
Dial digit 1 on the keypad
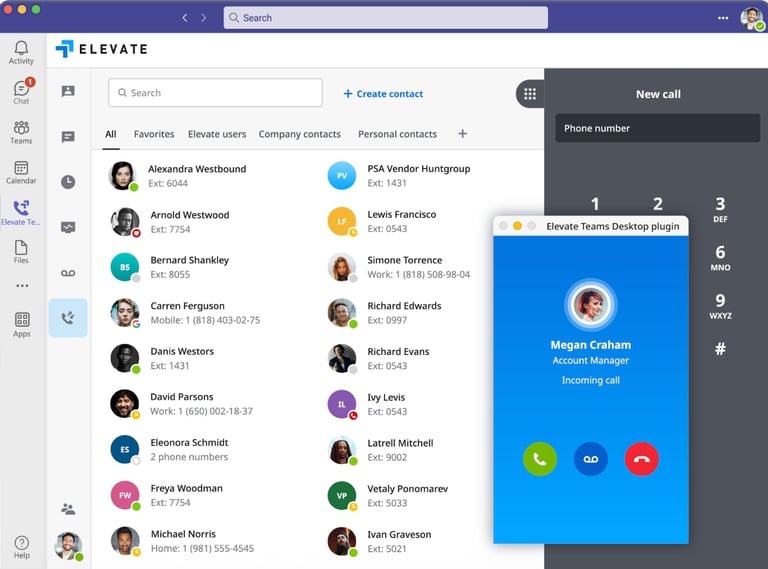point(595,204)
